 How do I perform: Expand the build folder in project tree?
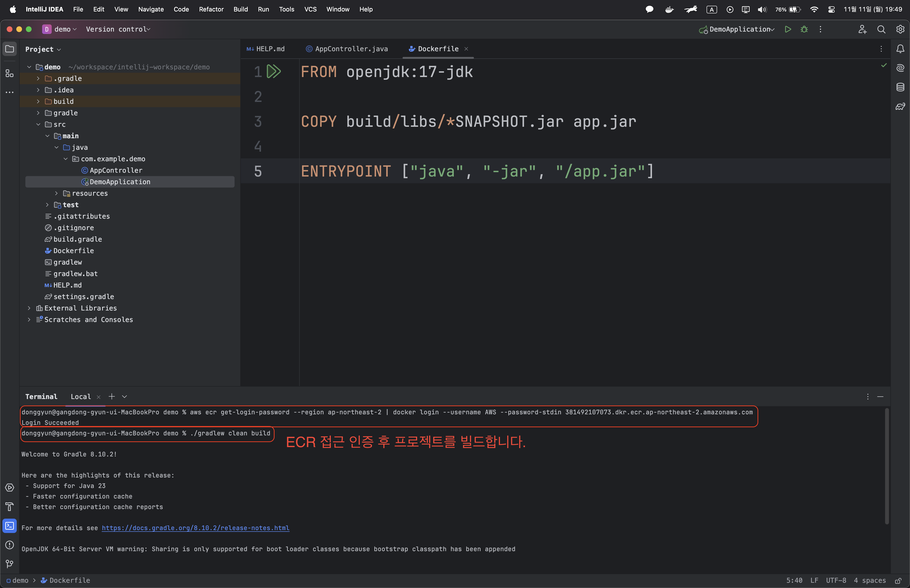(x=38, y=102)
